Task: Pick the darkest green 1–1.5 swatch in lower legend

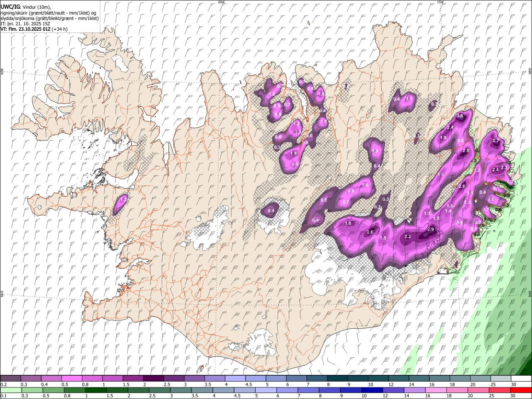Action: point(96,390)
